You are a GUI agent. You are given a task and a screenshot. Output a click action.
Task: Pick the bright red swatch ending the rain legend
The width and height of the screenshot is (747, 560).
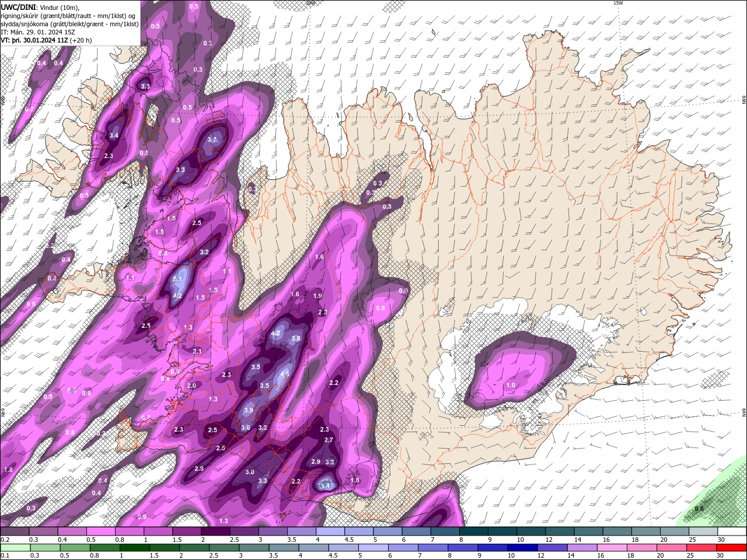coord(731,547)
